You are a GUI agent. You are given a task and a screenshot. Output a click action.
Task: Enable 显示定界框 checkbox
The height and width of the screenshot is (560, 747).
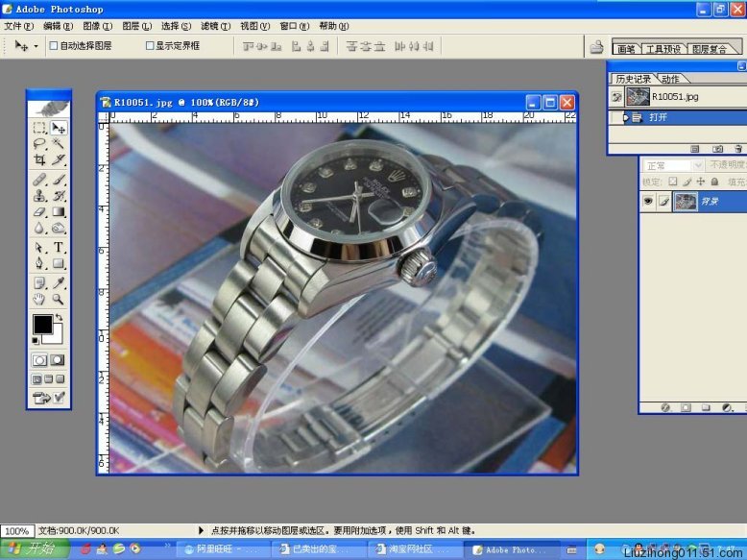point(150,46)
